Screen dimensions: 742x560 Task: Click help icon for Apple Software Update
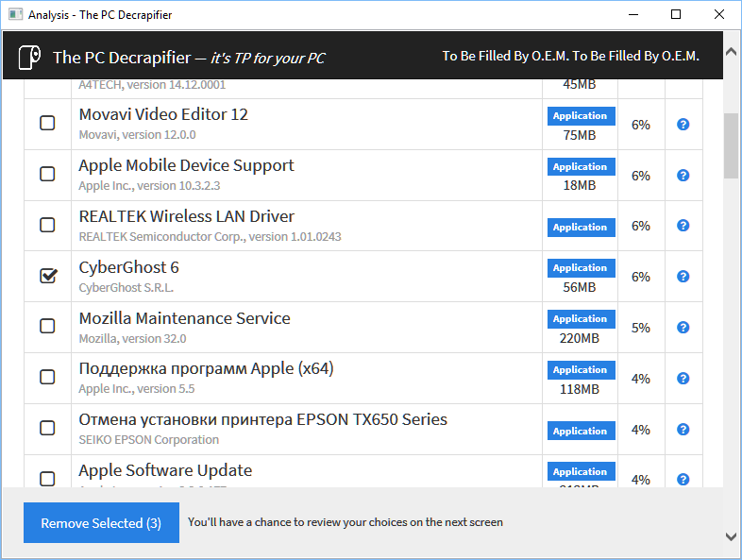[x=683, y=479]
